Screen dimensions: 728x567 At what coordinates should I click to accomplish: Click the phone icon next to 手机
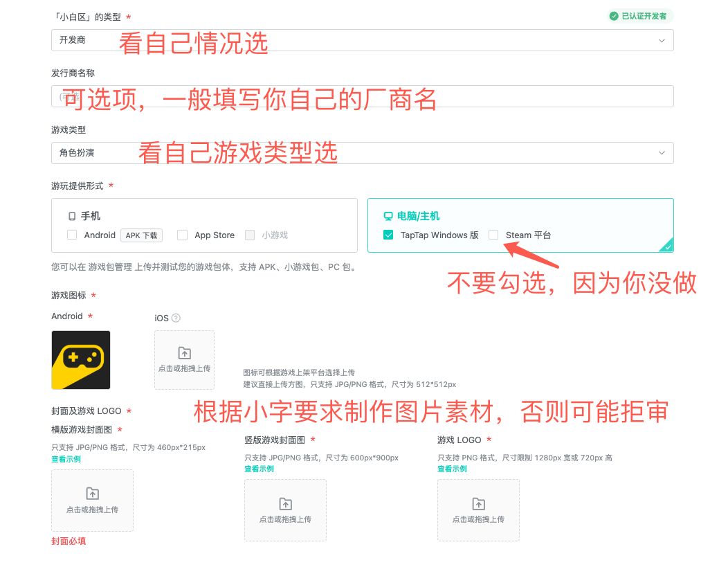(72, 216)
